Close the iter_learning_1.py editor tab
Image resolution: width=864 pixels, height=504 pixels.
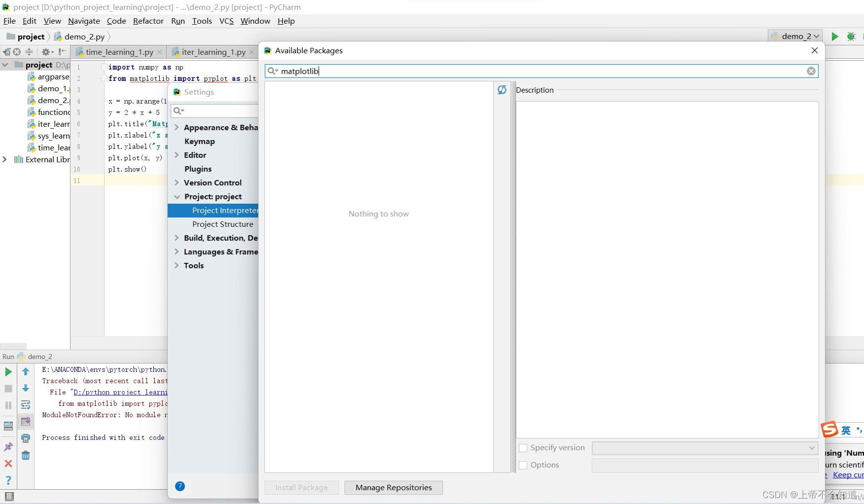click(252, 52)
